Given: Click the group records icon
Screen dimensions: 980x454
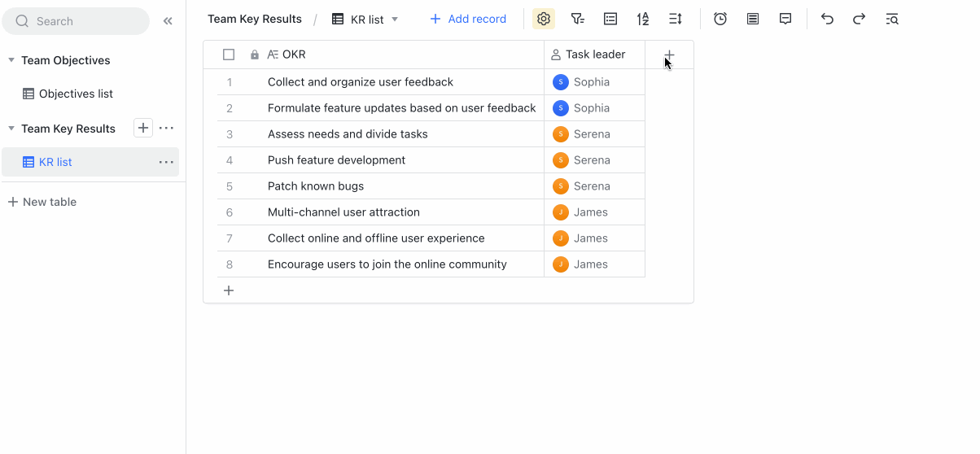Looking at the screenshot, I should pyautogui.click(x=610, y=19).
